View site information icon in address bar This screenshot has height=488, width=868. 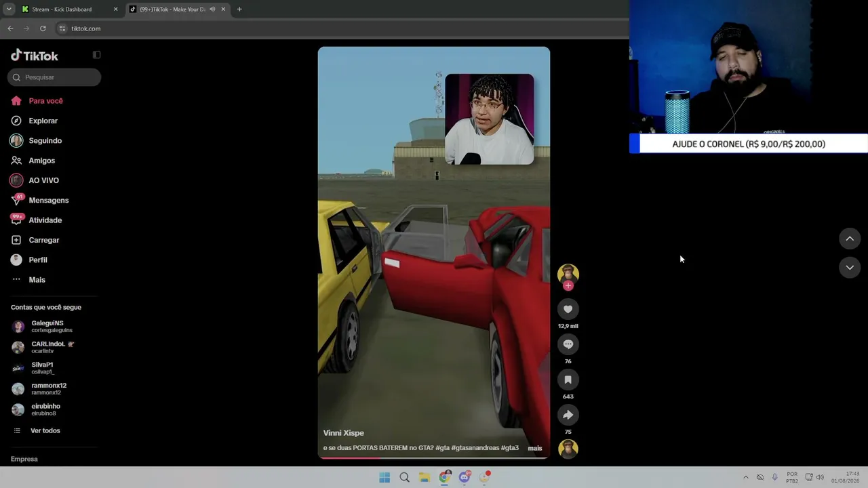tap(62, 28)
